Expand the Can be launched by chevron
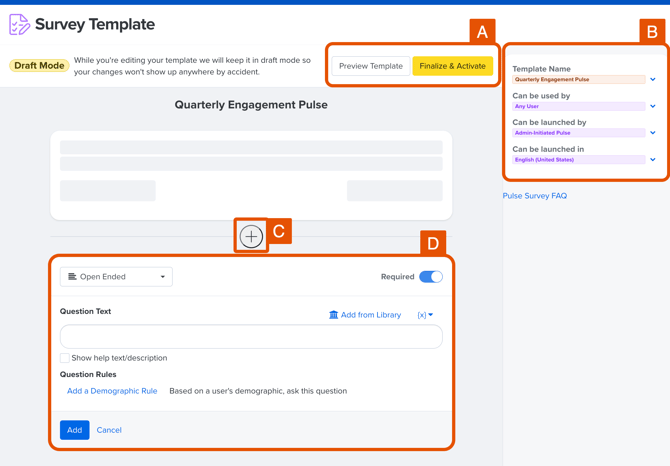Image resolution: width=670 pixels, height=466 pixels. pos(653,132)
